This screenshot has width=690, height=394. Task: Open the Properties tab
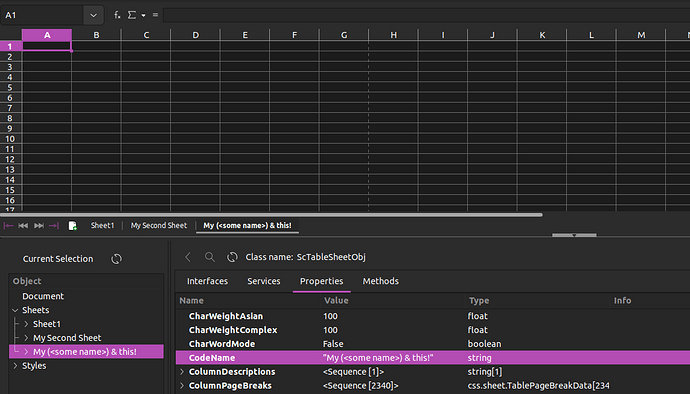322,282
